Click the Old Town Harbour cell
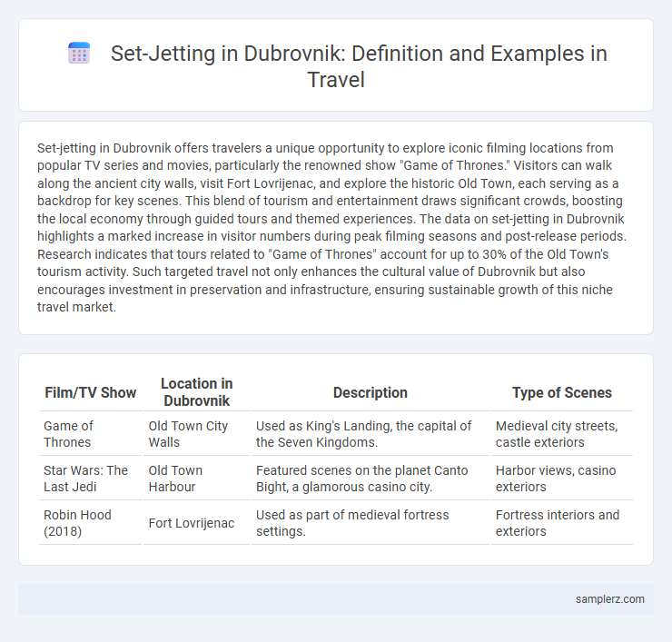 click(196, 479)
